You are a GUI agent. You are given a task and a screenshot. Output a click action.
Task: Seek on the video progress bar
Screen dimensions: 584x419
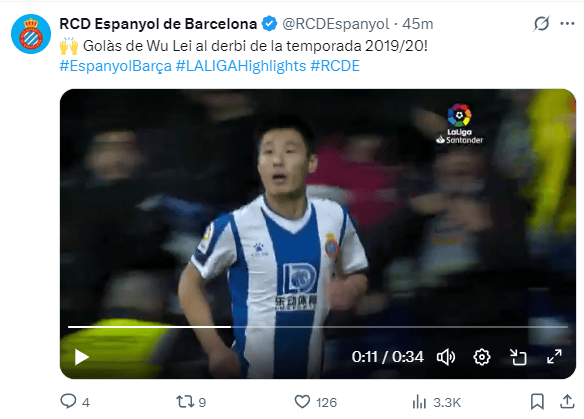[x=318, y=327]
